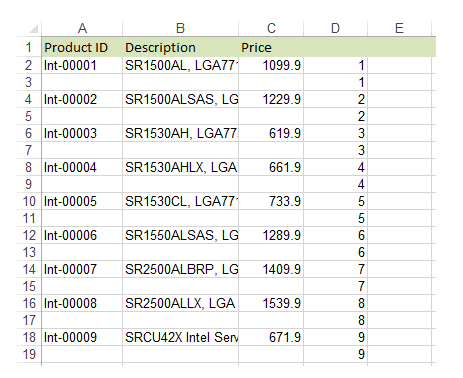Select cell Int-00005
Image resolution: width=463 pixels, height=378 pixels.
pos(82,201)
